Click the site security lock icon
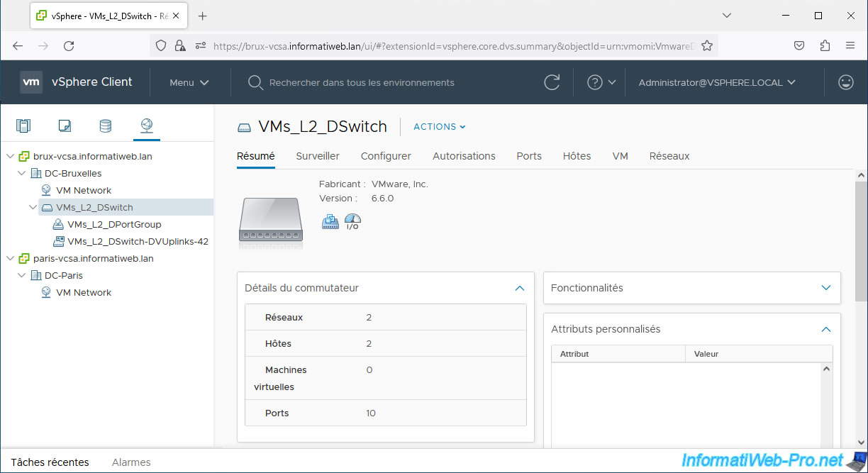 coord(180,45)
